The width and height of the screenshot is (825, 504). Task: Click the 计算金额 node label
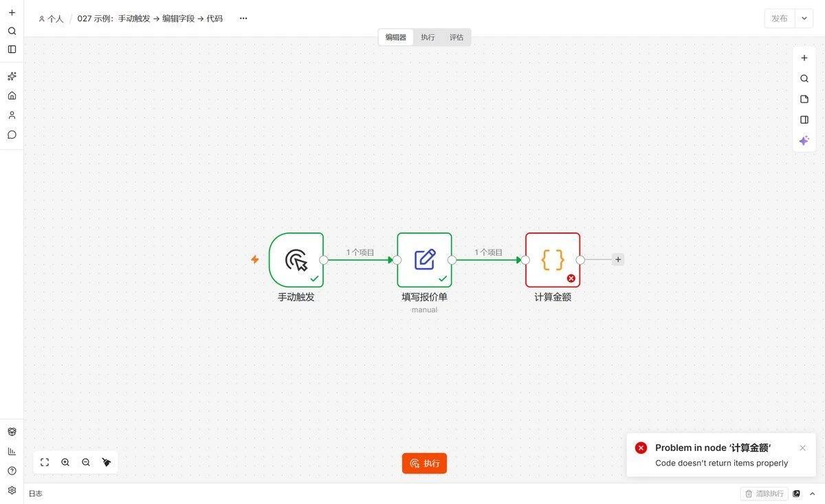click(x=553, y=297)
